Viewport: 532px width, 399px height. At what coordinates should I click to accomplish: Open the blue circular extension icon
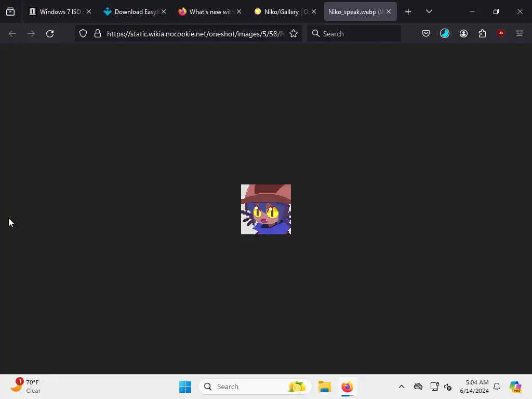coord(445,34)
